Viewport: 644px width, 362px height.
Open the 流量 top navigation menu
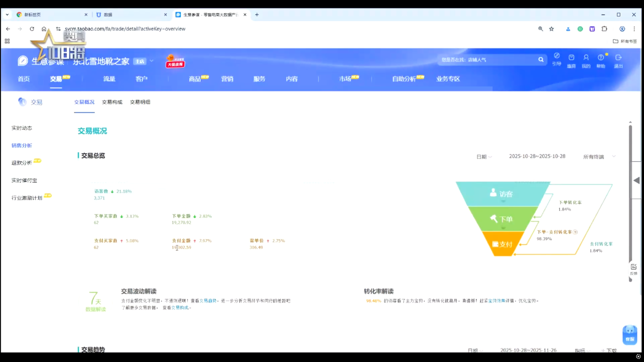(x=109, y=79)
